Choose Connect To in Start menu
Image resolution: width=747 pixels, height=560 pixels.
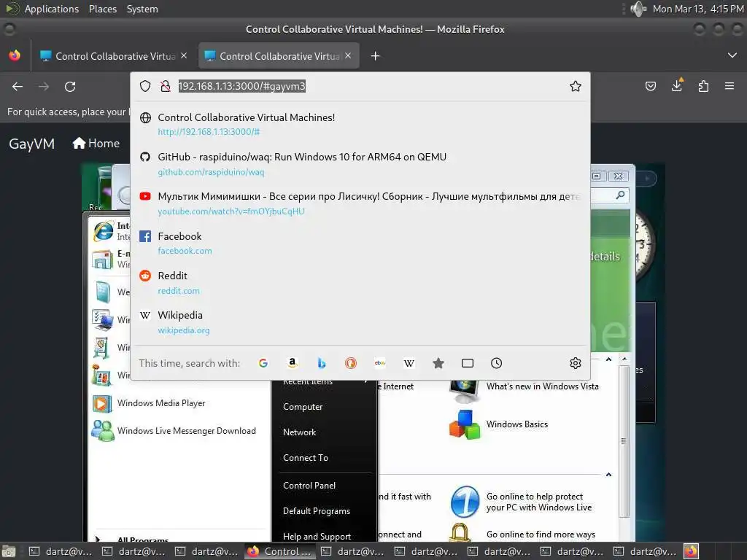pyautogui.click(x=306, y=458)
